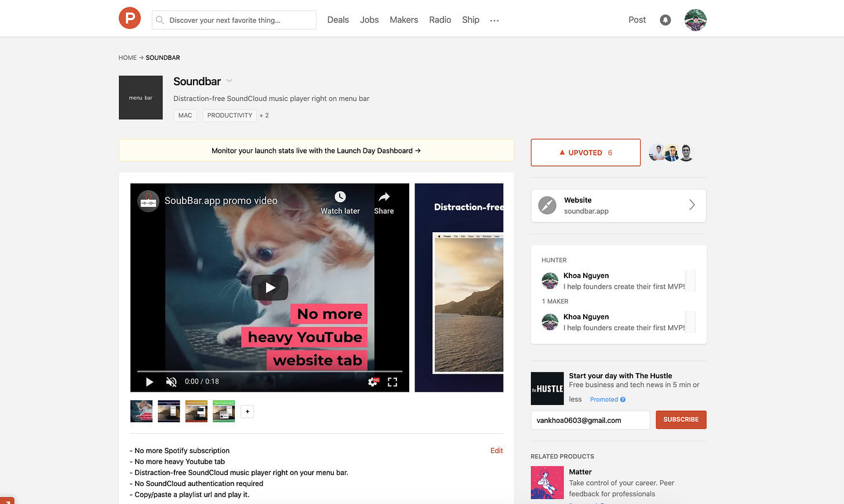Open the notifications bell icon
Viewport: 844px width, 504px height.
[x=665, y=20]
